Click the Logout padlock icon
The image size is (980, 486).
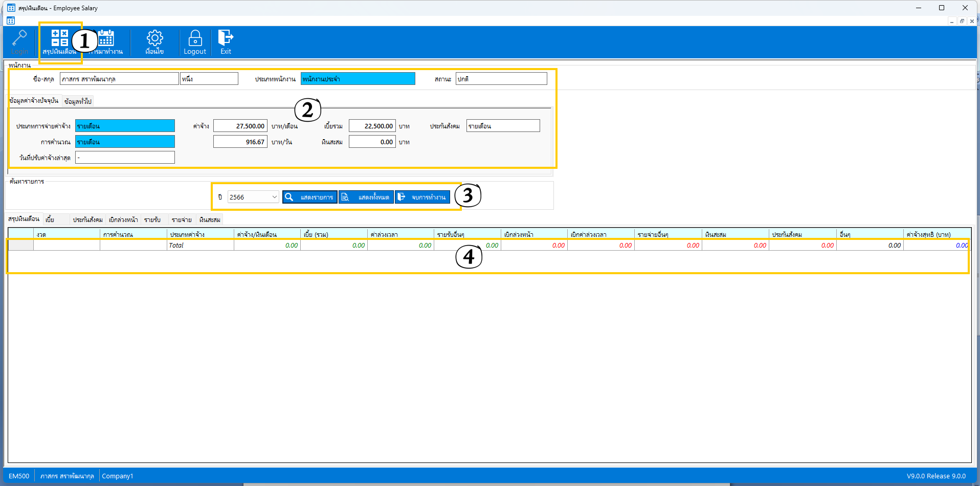pos(195,39)
